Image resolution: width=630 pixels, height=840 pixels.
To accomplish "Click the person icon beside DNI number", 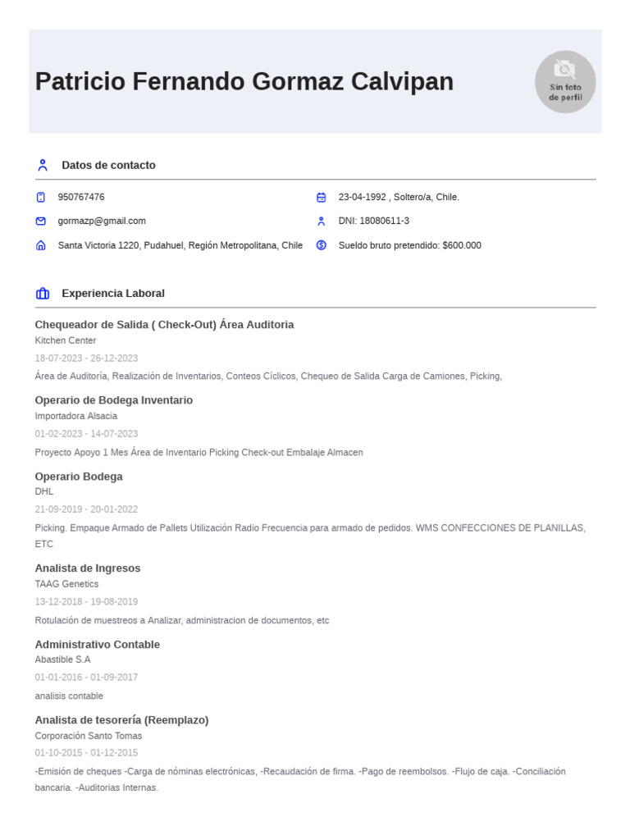I will coord(321,221).
